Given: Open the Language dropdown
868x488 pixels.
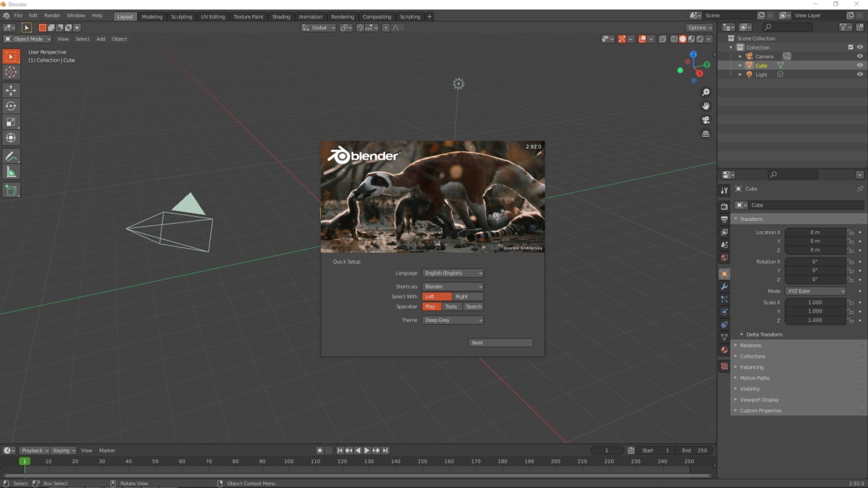Looking at the screenshot, I should tap(453, 273).
